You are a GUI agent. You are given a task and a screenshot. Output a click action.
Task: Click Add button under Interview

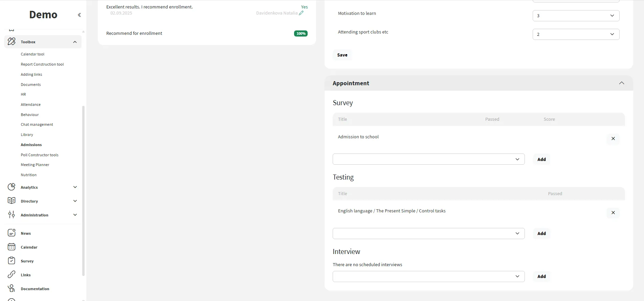click(x=541, y=277)
